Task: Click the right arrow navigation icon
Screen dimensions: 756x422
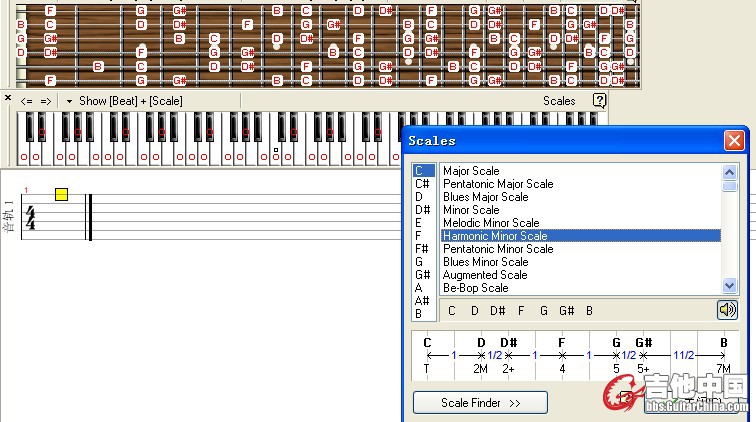Action: (46, 101)
